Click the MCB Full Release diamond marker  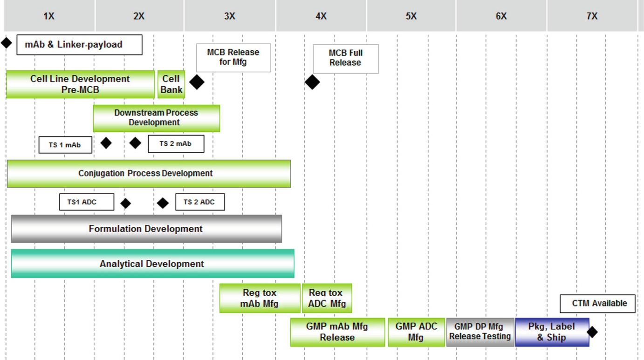point(313,82)
